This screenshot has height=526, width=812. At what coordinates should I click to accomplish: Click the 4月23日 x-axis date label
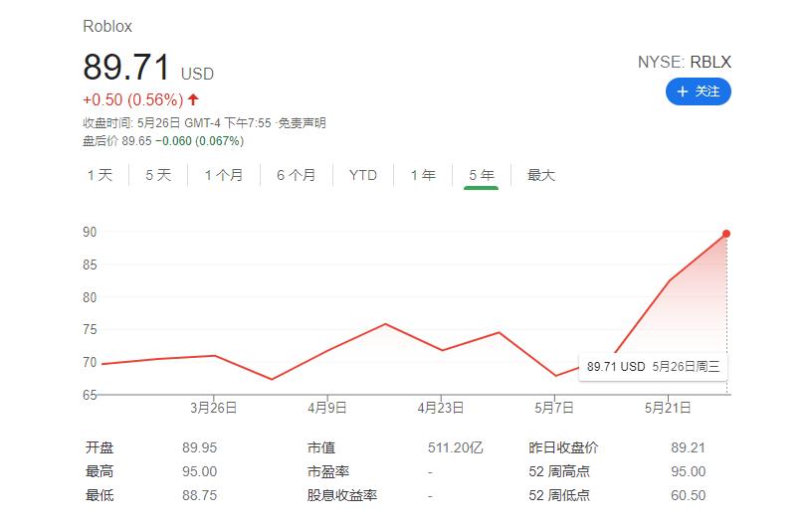pyautogui.click(x=441, y=408)
